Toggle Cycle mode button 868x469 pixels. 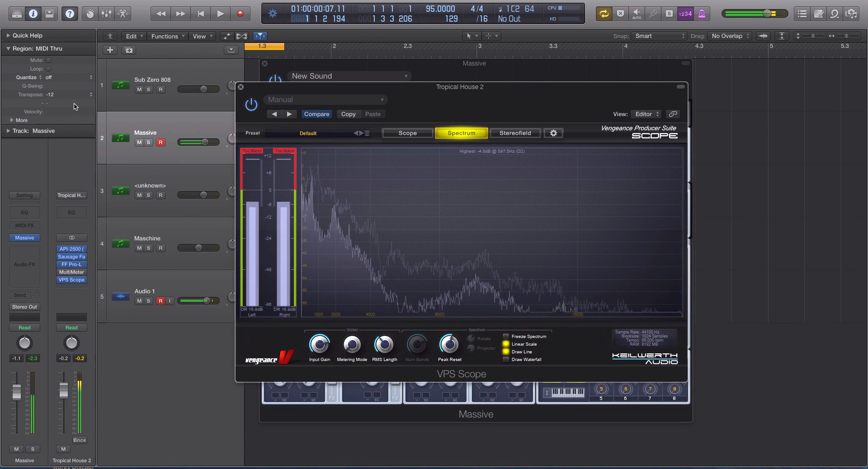604,14
